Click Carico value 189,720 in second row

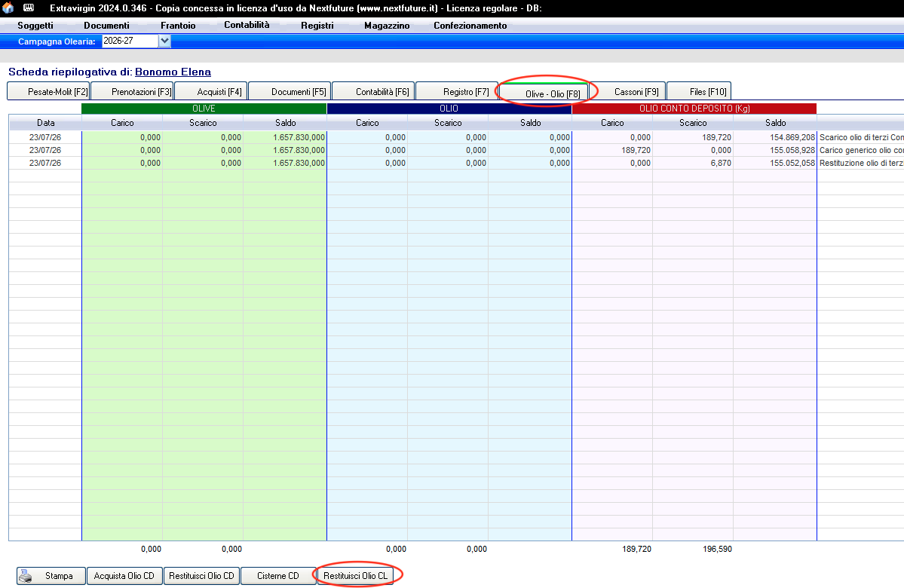click(x=636, y=150)
